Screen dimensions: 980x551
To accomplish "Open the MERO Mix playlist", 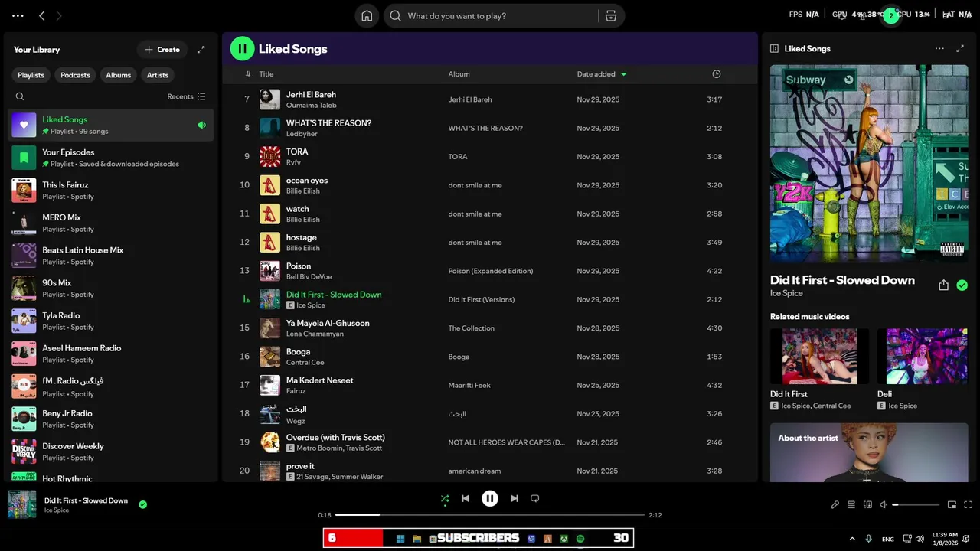I will pos(111,223).
